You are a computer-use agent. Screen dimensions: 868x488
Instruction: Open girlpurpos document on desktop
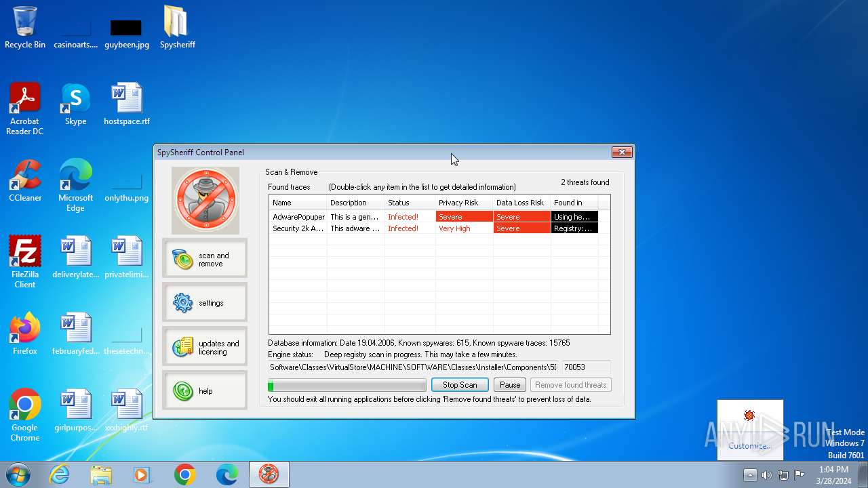point(76,410)
